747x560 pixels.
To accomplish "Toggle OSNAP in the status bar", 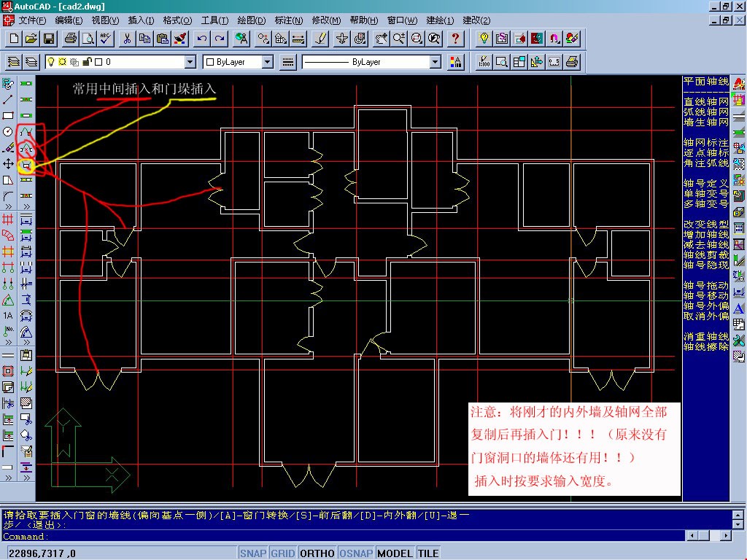I will pyautogui.click(x=356, y=553).
